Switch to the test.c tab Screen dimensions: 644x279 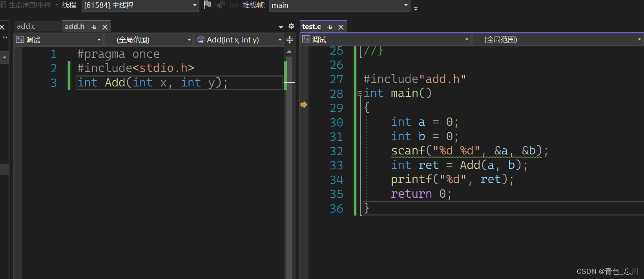pyautogui.click(x=311, y=27)
